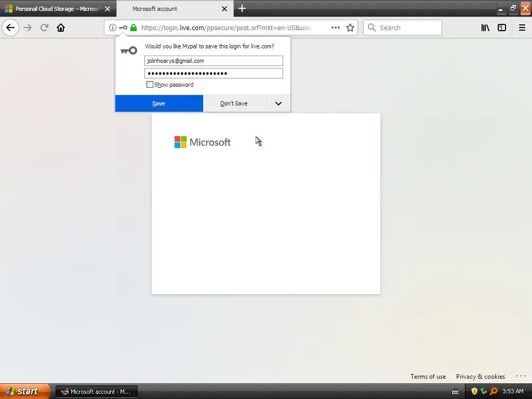Click the 3:53 AM clock
The image size is (532, 399).
(513, 391)
